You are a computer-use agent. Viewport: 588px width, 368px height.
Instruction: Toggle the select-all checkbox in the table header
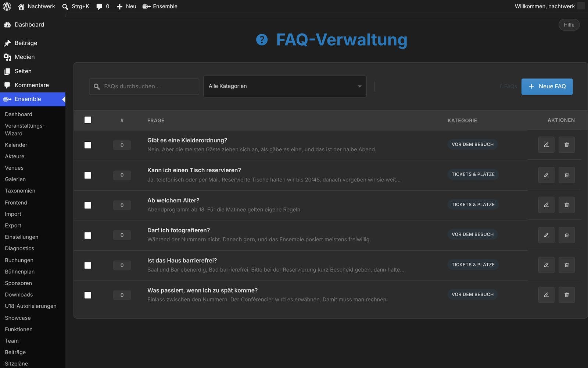(88, 120)
